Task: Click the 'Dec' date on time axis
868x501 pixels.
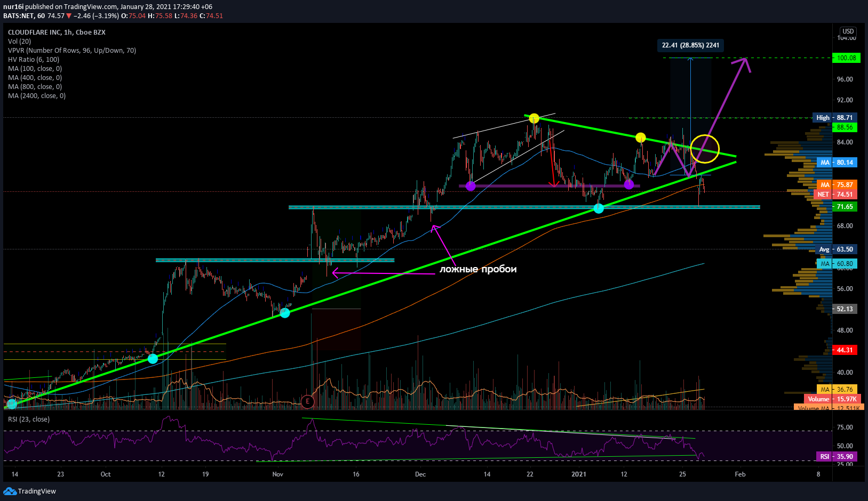Action: (420, 474)
